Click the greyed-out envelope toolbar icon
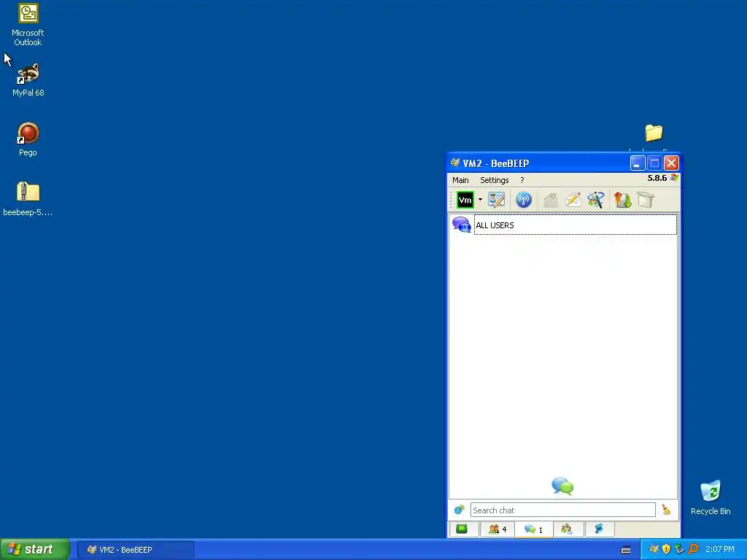The height and width of the screenshot is (560, 747). [551, 200]
